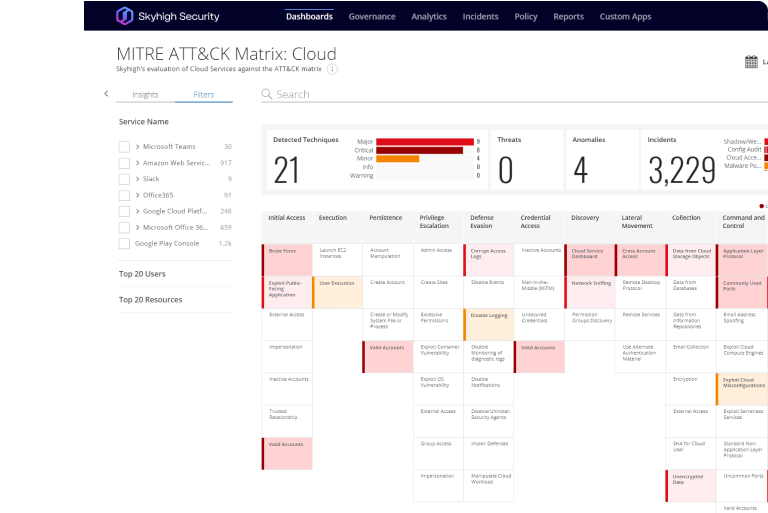Click the Initial Access column header
Viewport: 768px width, 513px height.
[x=287, y=226]
